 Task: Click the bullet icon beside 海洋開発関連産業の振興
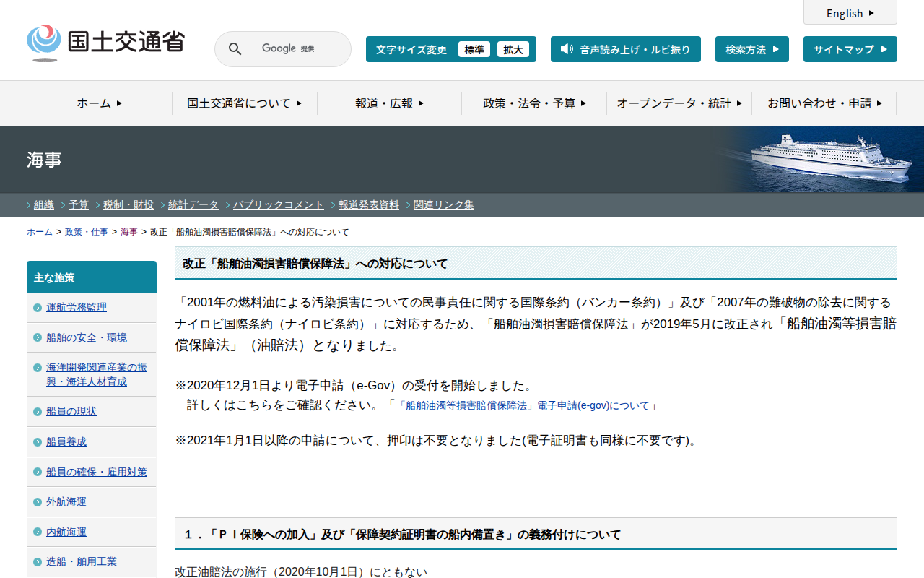[38, 368]
